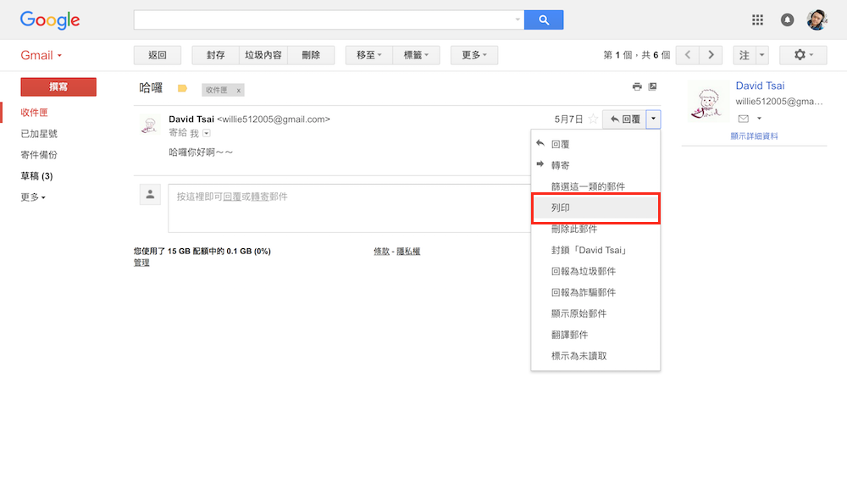
Task: Select 標示為未讀取 menu item
Action: [x=595, y=356]
